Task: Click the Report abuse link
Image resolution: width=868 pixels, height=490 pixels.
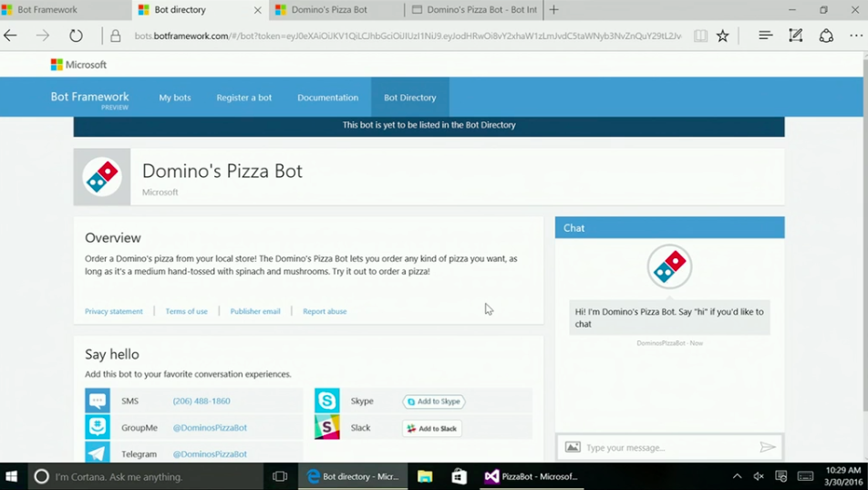Action: (x=325, y=311)
